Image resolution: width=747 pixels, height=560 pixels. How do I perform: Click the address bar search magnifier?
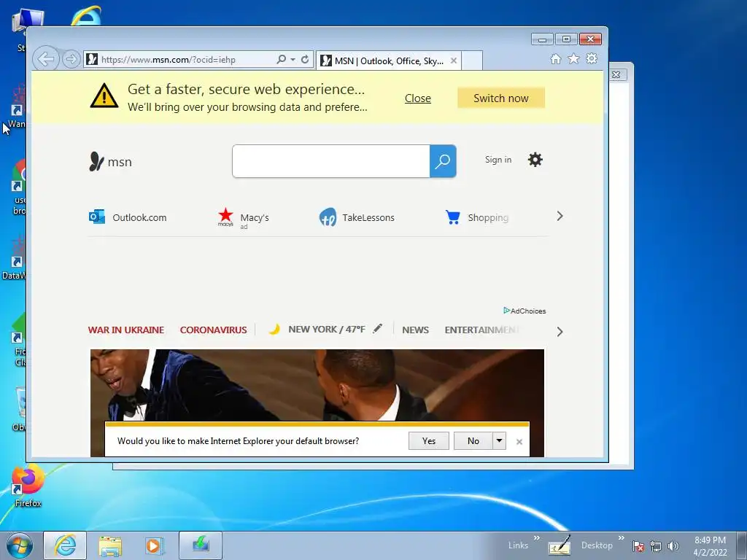pyautogui.click(x=281, y=60)
